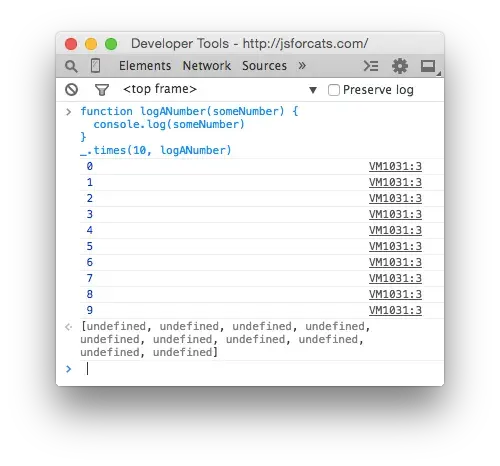
Task: Maximize the Developer Tools window
Action: (x=111, y=44)
